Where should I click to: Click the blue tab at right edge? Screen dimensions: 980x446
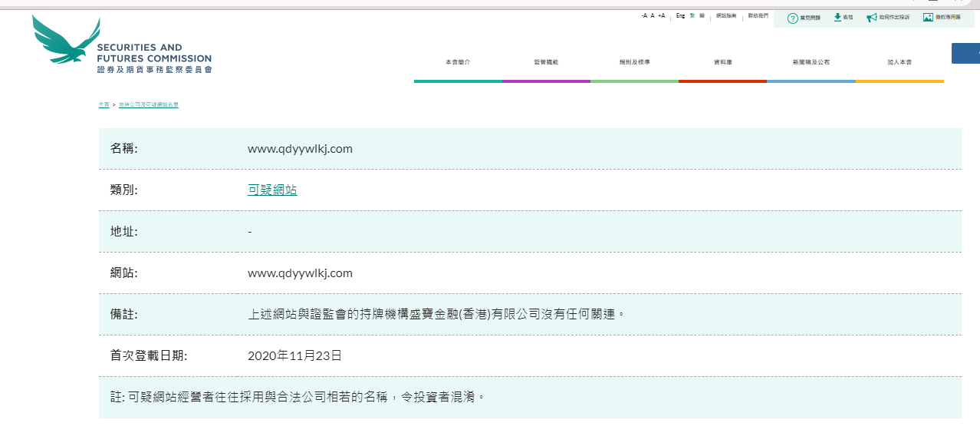(x=965, y=53)
